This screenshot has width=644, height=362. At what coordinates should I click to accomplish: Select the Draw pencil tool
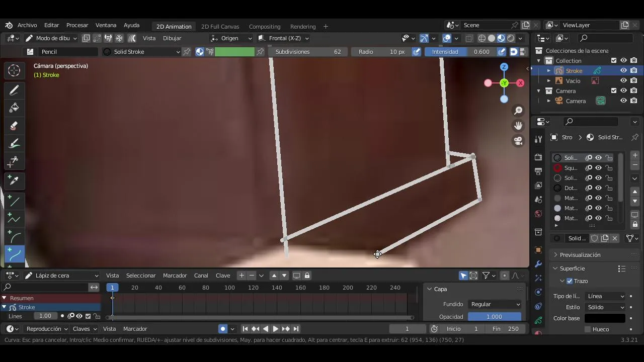pos(14,90)
